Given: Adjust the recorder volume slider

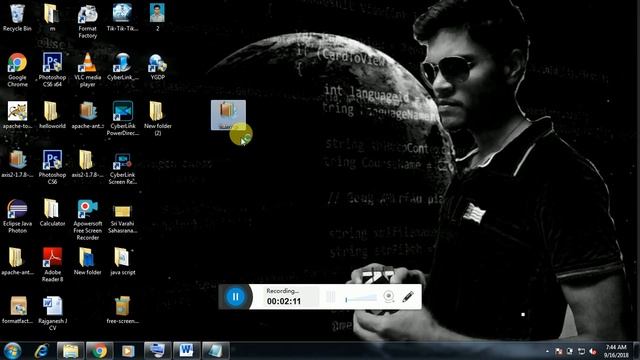Looking at the screenshot, I should tap(361, 299).
